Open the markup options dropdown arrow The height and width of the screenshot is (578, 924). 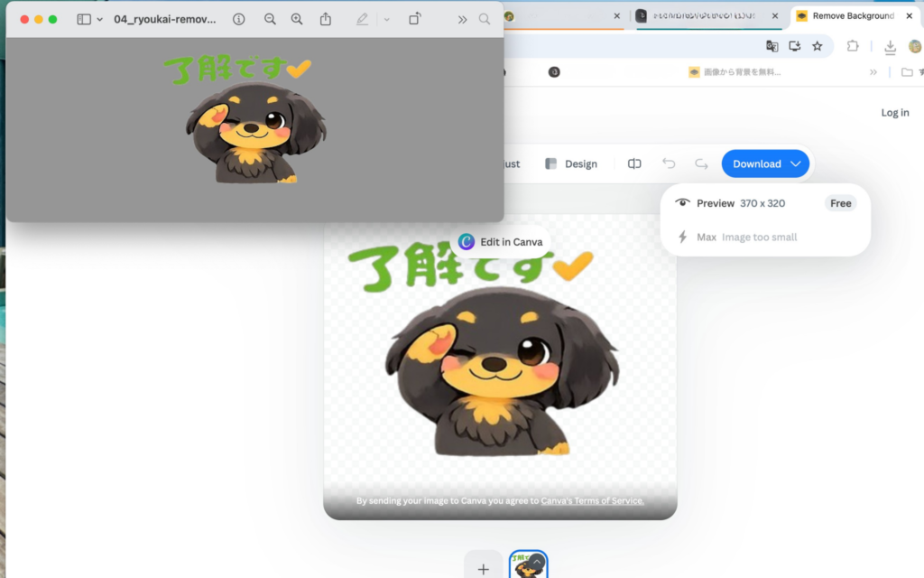tap(386, 20)
